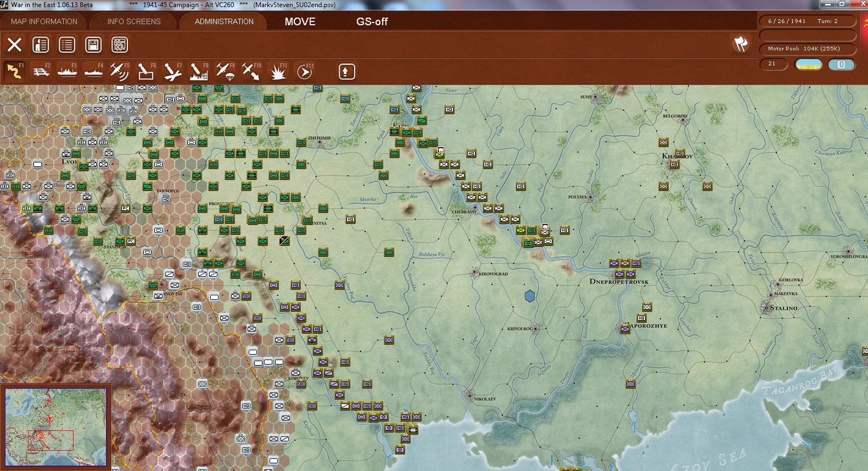Click the Tarnopol city label
This screenshot has width=868, height=471.
(x=168, y=191)
